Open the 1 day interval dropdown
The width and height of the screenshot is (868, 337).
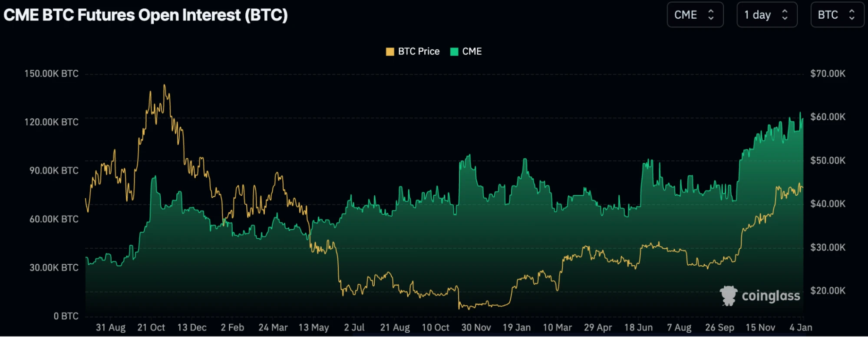(767, 15)
